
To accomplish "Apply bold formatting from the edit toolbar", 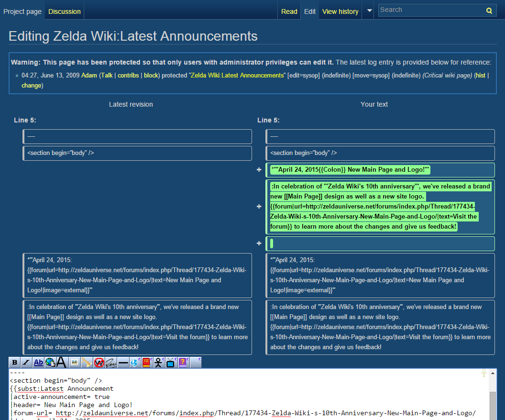I will pos(14,363).
